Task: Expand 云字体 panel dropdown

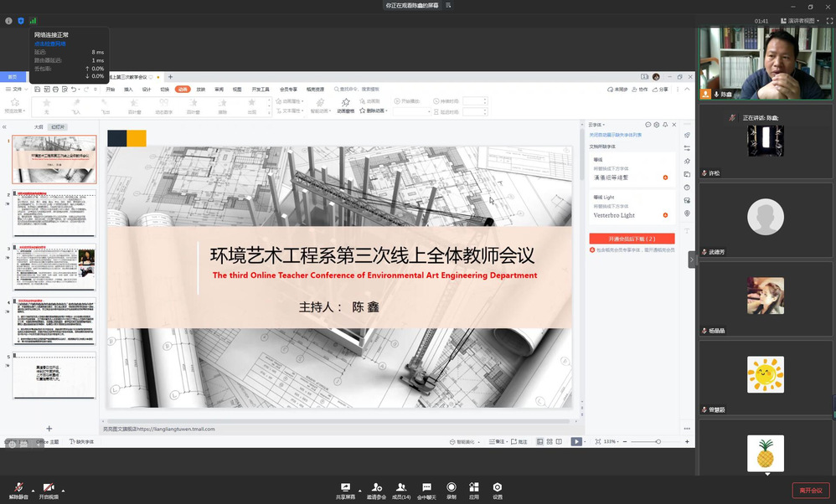Action: tap(597, 125)
